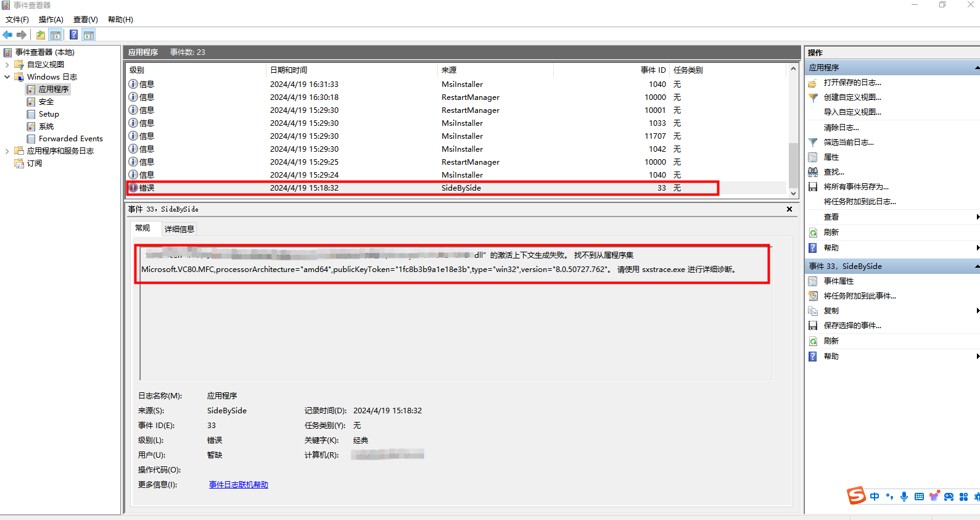Open 事件日志联机帮助 link
980x520 pixels.
point(239,485)
